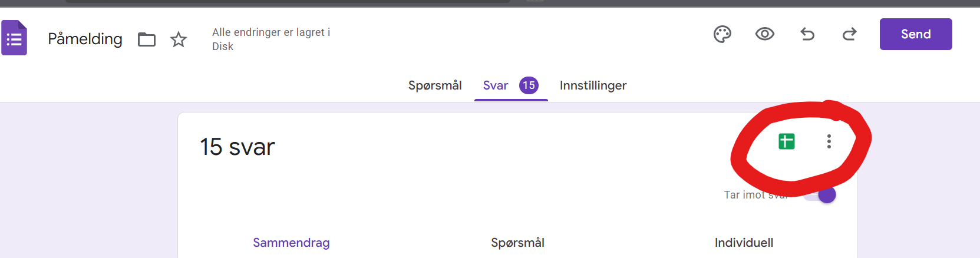Click the redo arrow
Viewport: 980px width, 258px height.
(850, 34)
